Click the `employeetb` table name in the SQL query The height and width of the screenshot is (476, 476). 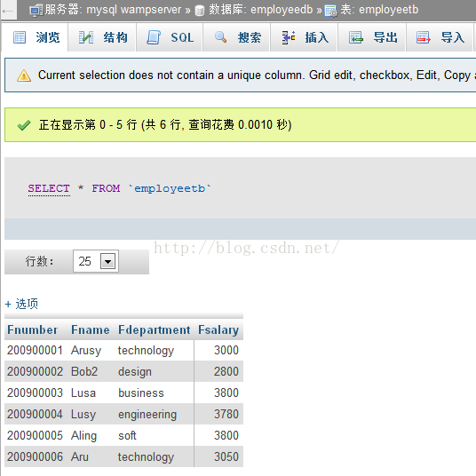[170, 189]
